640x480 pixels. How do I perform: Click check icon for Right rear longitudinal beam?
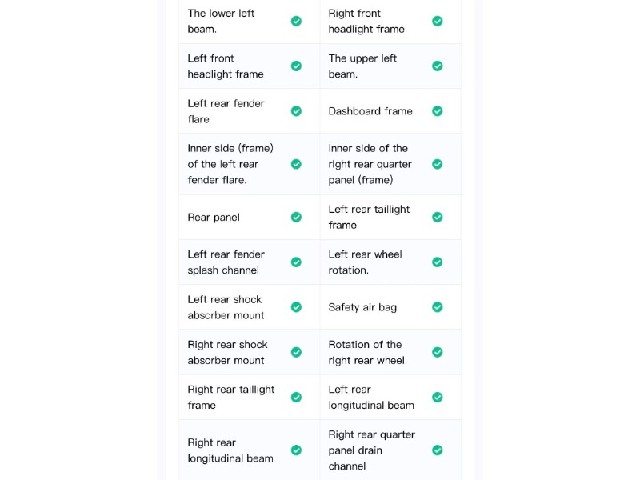click(x=296, y=450)
